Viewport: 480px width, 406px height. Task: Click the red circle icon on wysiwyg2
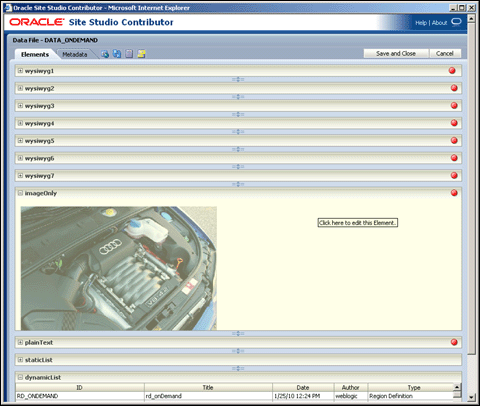(454, 88)
